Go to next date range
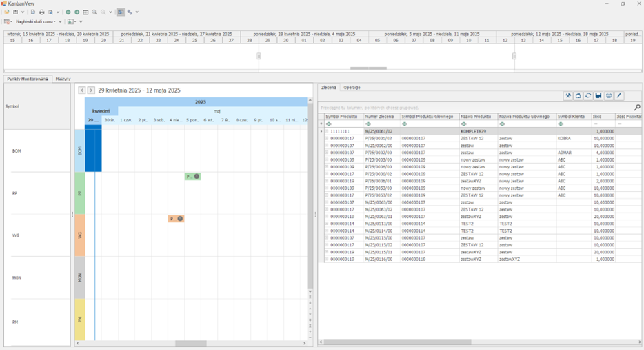This screenshot has width=644, height=350. tap(91, 90)
